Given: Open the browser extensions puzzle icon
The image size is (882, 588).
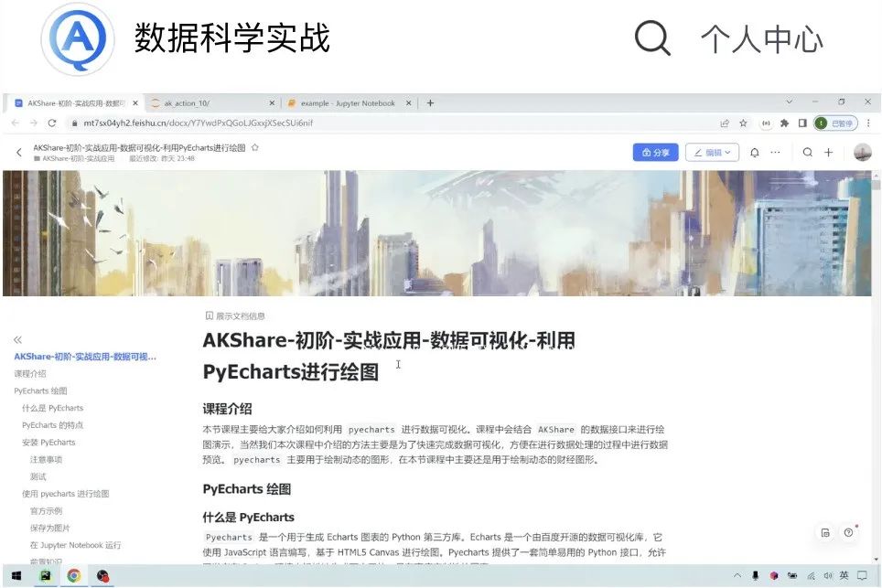Looking at the screenshot, I should (x=784, y=123).
